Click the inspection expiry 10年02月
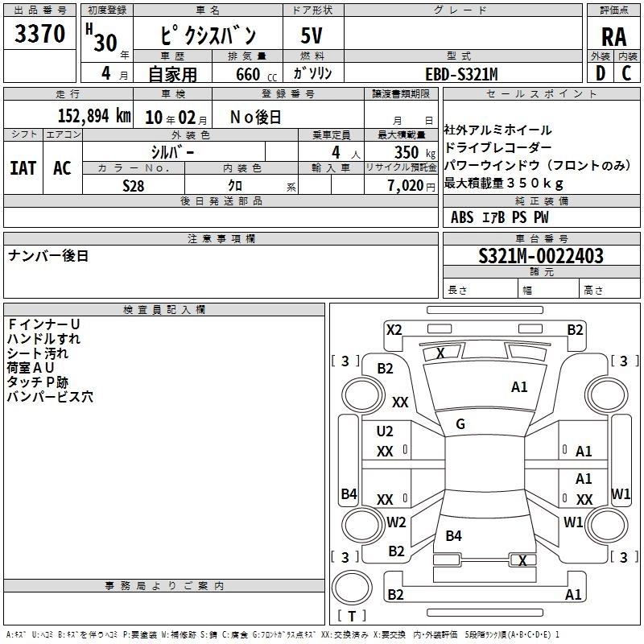This screenshot has height=644, width=644. tap(175, 118)
